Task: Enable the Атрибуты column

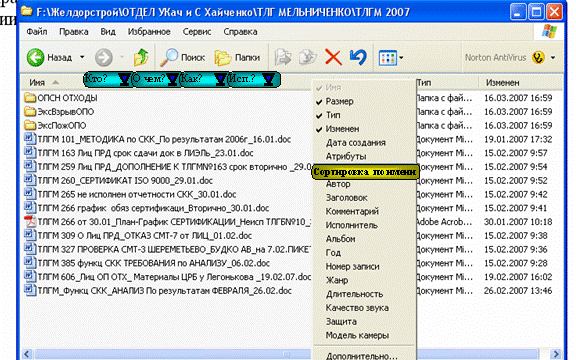Action: pos(346,156)
